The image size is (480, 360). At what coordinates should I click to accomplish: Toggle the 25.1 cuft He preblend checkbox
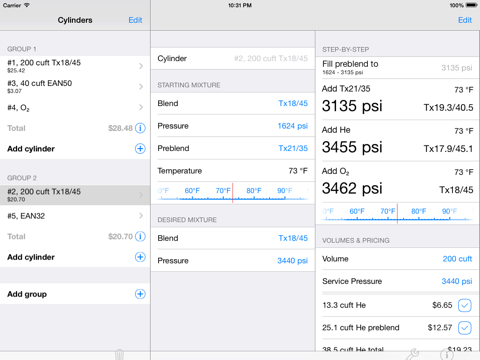pyautogui.click(x=465, y=328)
